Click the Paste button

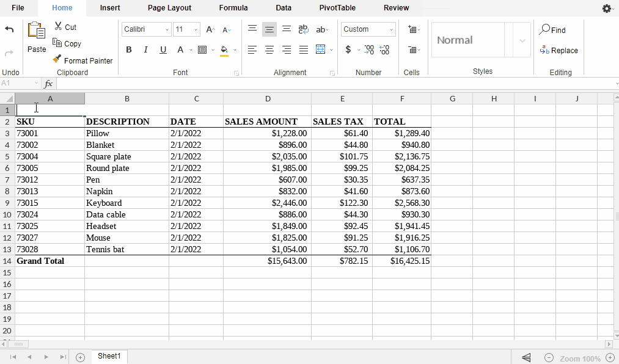tap(37, 38)
